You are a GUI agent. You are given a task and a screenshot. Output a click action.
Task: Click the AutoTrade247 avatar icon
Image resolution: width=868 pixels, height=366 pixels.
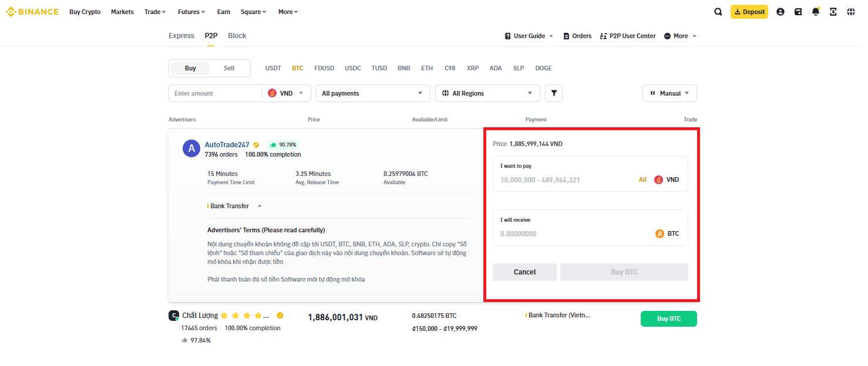pyautogui.click(x=191, y=149)
